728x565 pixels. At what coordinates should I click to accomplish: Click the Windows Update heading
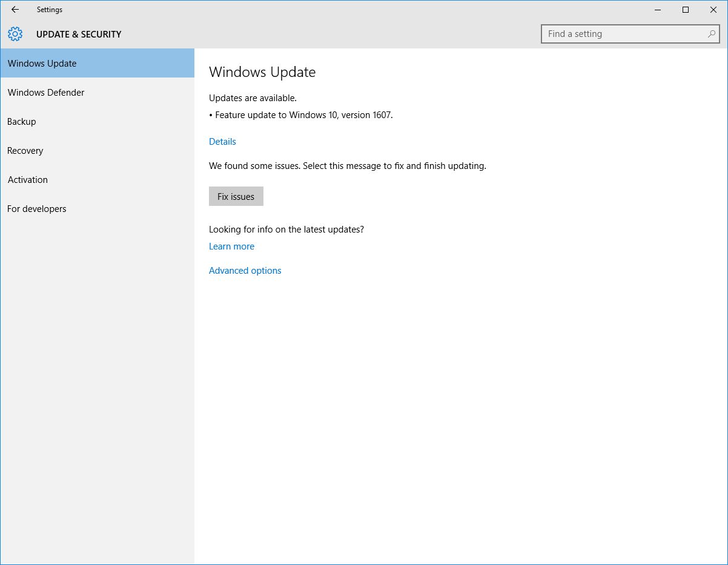[262, 72]
